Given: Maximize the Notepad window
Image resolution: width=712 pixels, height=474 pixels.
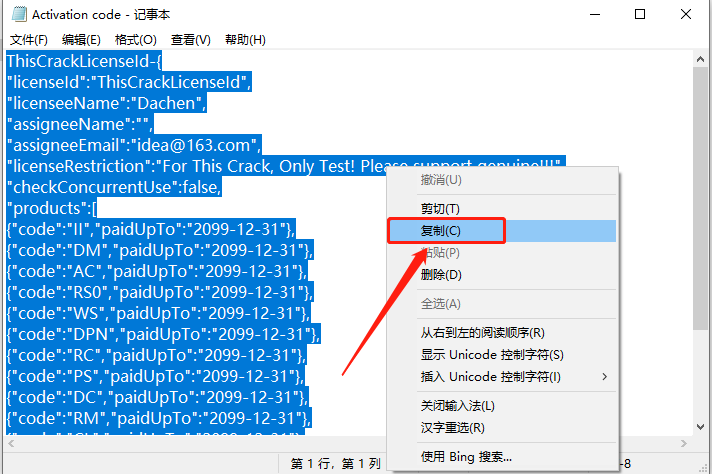Looking at the screenshot, I should coord(640,15).
